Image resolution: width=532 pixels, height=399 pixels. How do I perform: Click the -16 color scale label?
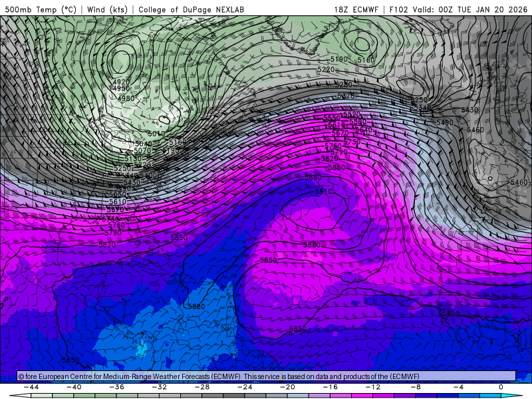tap(330, 387)
